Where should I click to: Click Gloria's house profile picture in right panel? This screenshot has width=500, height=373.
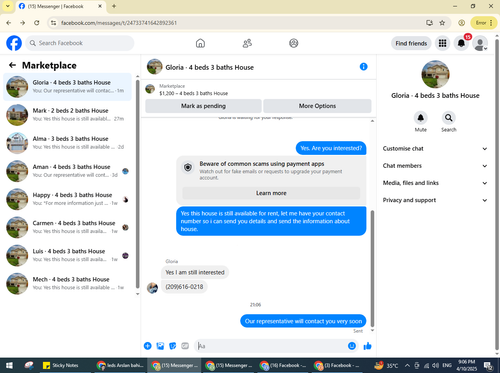[435, 74]
